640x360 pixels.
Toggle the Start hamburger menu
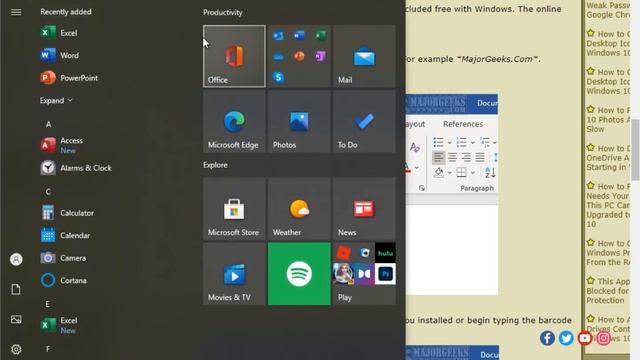pos(16,12)
